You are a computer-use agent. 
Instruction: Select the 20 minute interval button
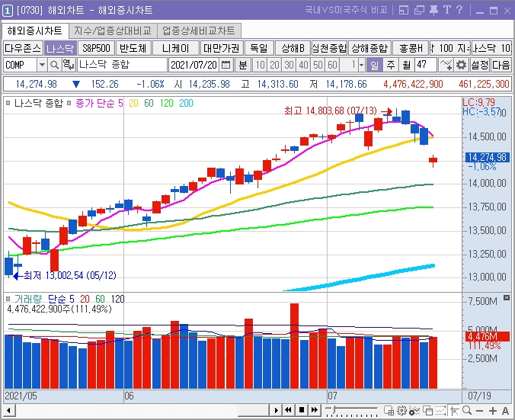tap(274, 65)
